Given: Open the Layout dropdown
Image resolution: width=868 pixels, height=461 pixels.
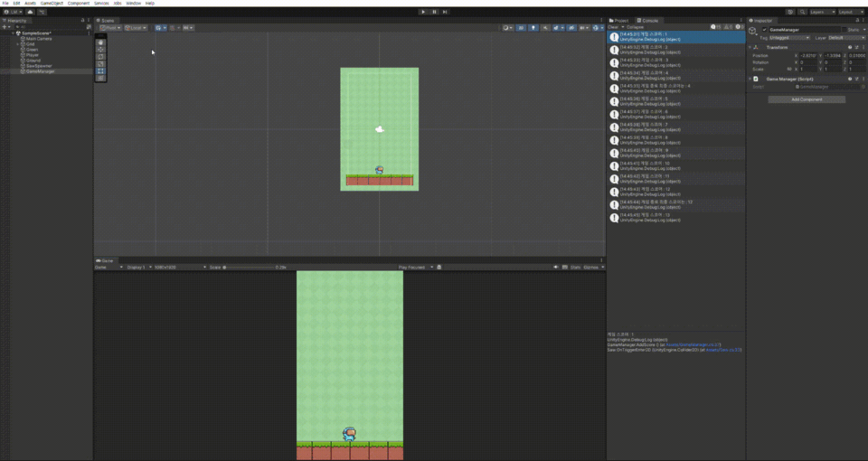Looking at the screenshot, I should 852,12.
